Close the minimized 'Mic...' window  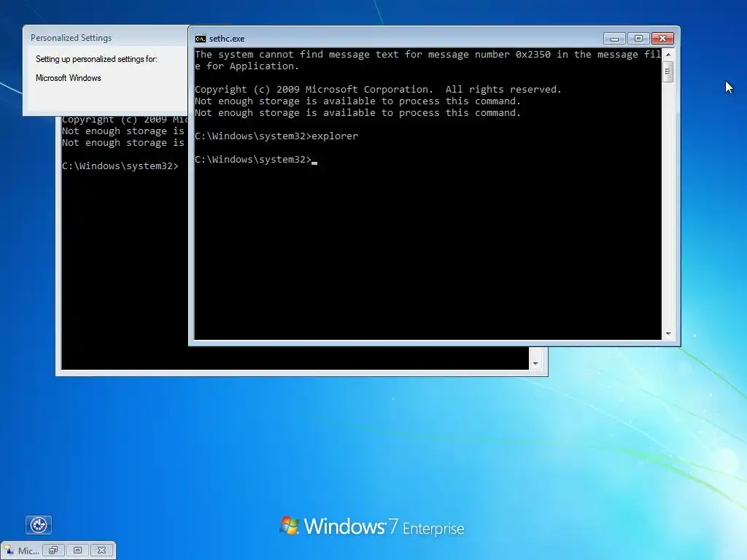click(x=101, y=551)
